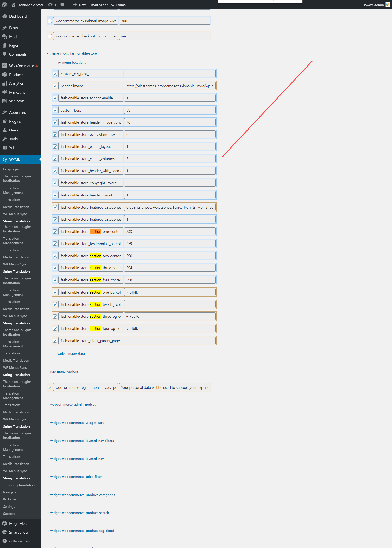Image resolution: width=392 pixels, height=548 pixels.
Task: Open the WPML Packages submenu item
Action: pos(10,499)
